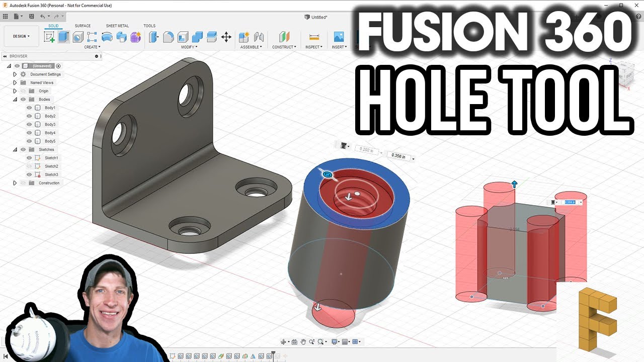The height and width of the screenshot is (362, 644).
Task: Open the MODIFY dropdown menu
Action: tap(189, 47)
